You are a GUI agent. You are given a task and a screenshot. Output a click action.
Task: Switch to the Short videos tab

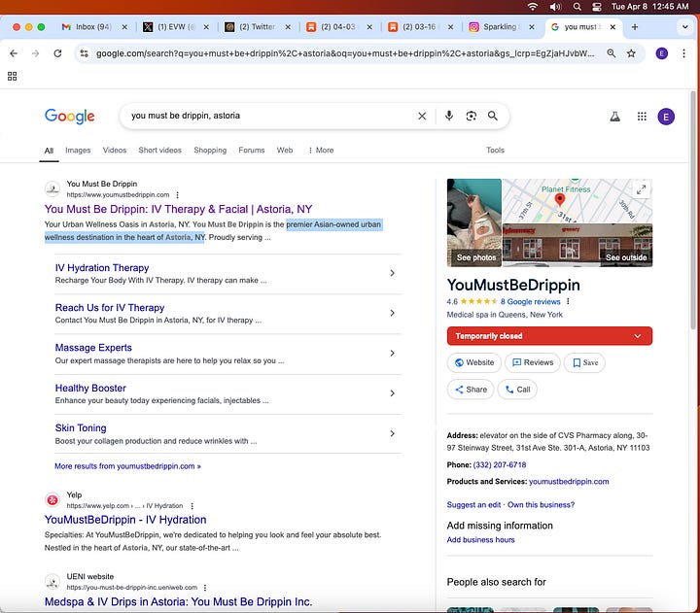(x=159, y=151)
